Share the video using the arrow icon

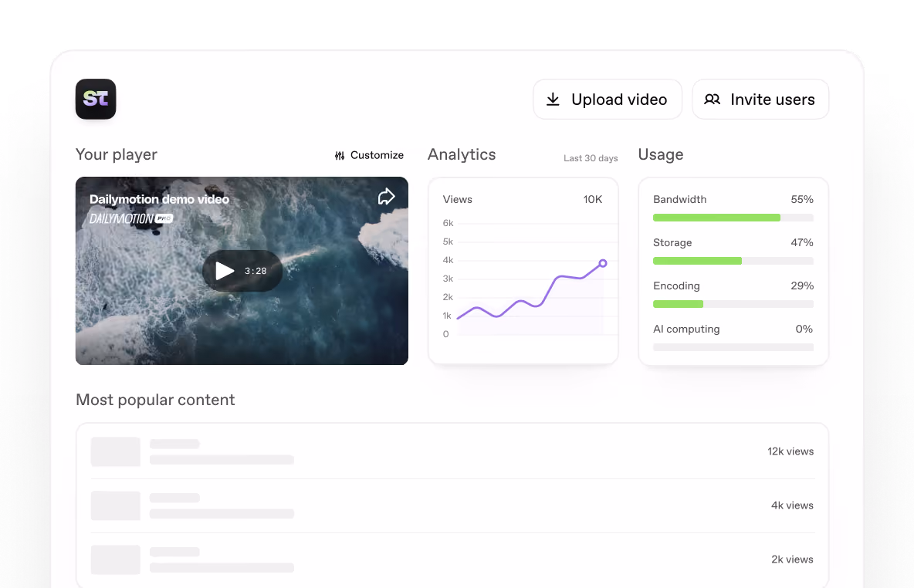pyautogui.click(x=386, y=197)
